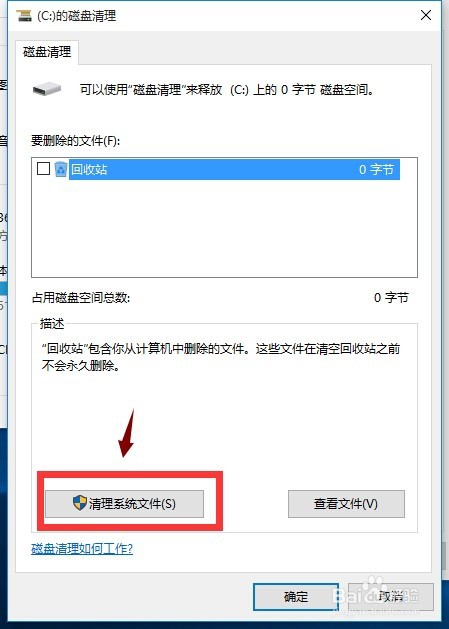This screenshot has height=629, width=449.
Task: Click the 要删除的文件(F) label
Action: pos(75,141)
